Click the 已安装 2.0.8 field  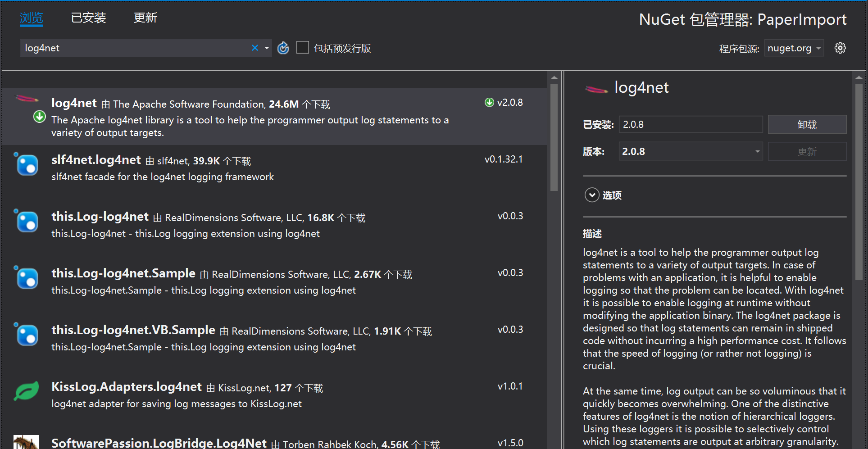[691, 124]
